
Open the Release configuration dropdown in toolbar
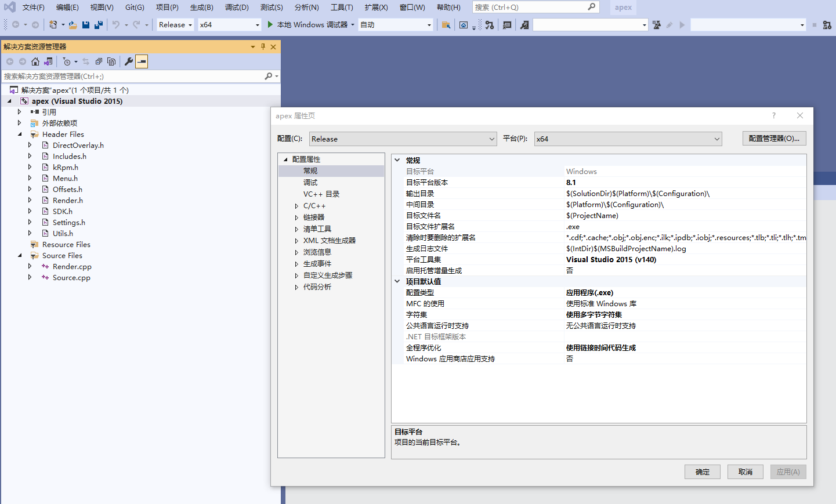(x=175, y=25)
